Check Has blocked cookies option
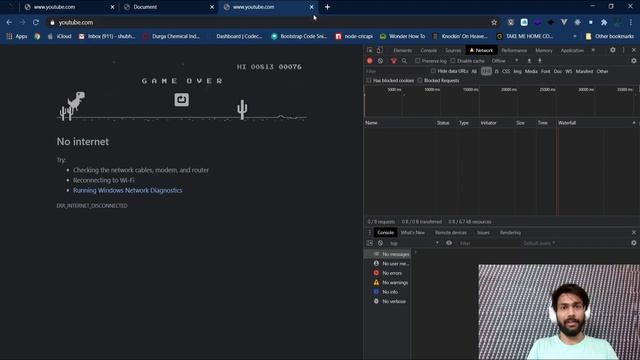The width and height of the screenshot is (640, 360). 369,80
